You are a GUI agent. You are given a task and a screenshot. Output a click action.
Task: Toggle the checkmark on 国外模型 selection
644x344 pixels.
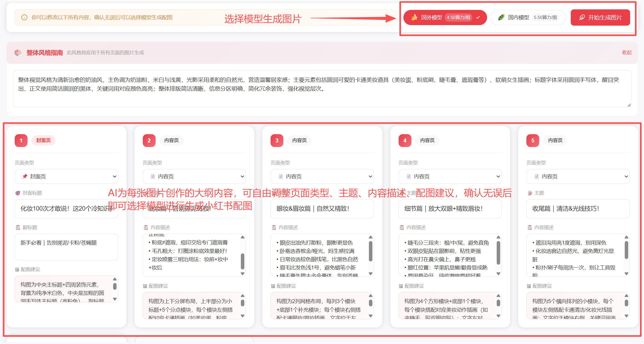pos(478,17)
